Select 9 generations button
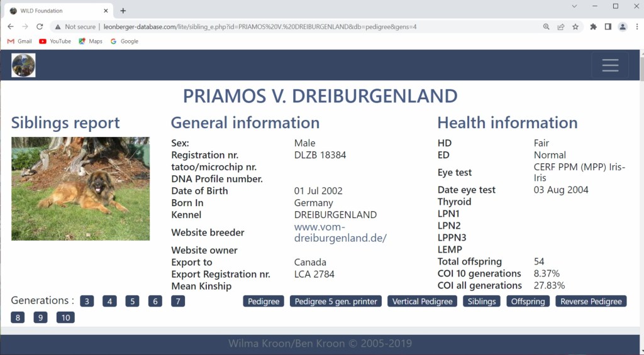The height and width of the screenshot is (355, 644). pos(40,318)
